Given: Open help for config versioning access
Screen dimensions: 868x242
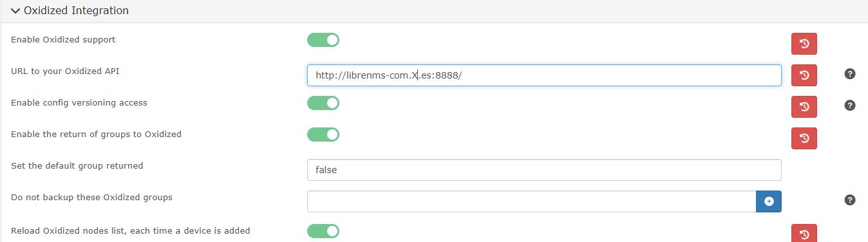Looking at the screenshot, I should coord(849,105).
